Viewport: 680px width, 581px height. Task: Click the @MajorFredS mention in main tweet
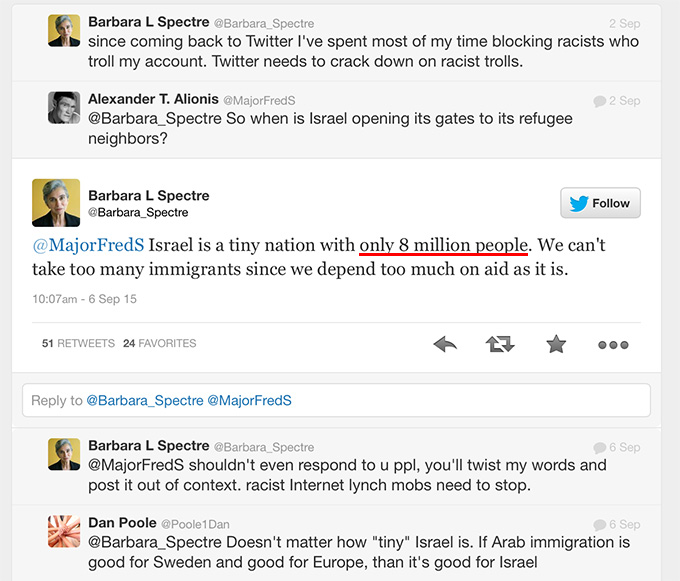point(88,245)
